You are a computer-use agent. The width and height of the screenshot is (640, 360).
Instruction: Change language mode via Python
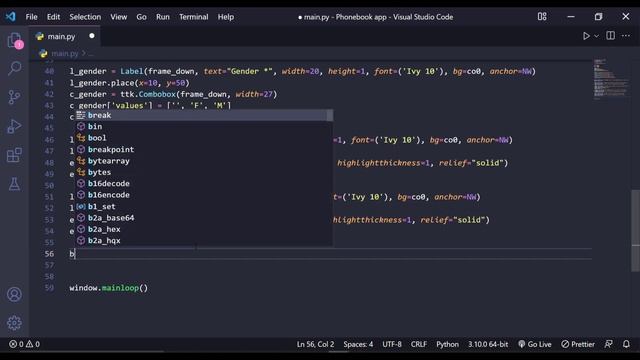[x=447, y=344]
